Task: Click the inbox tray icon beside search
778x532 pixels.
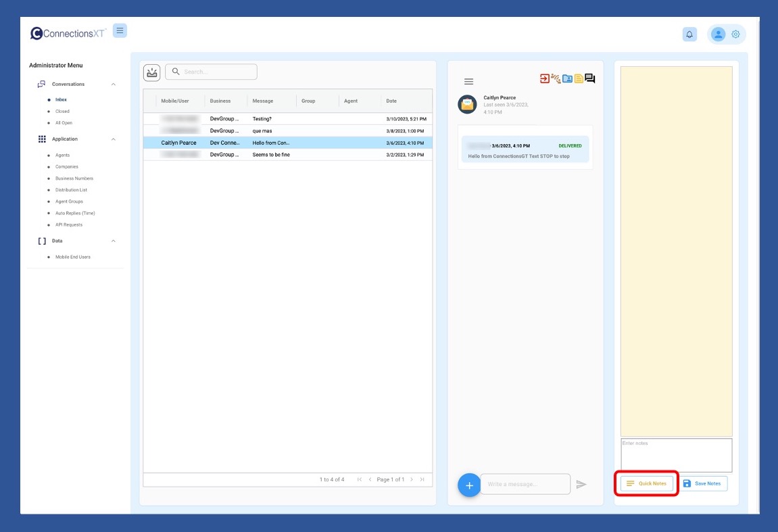Action: 152,72
